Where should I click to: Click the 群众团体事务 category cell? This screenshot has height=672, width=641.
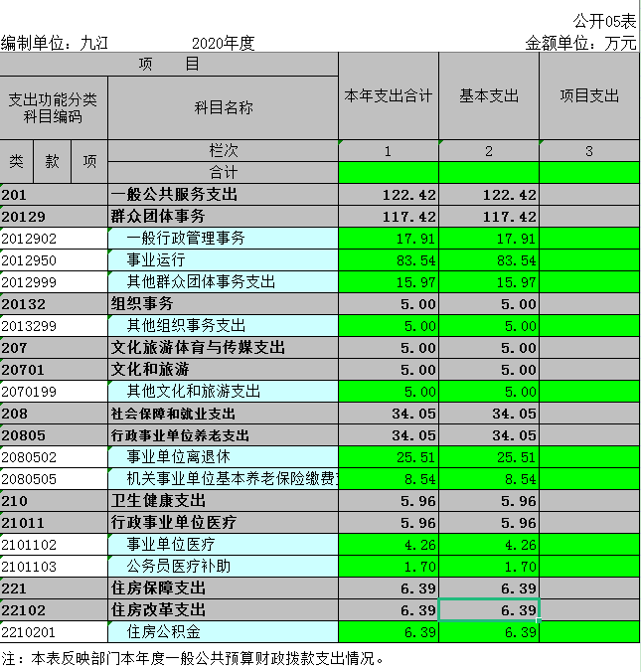223,217
